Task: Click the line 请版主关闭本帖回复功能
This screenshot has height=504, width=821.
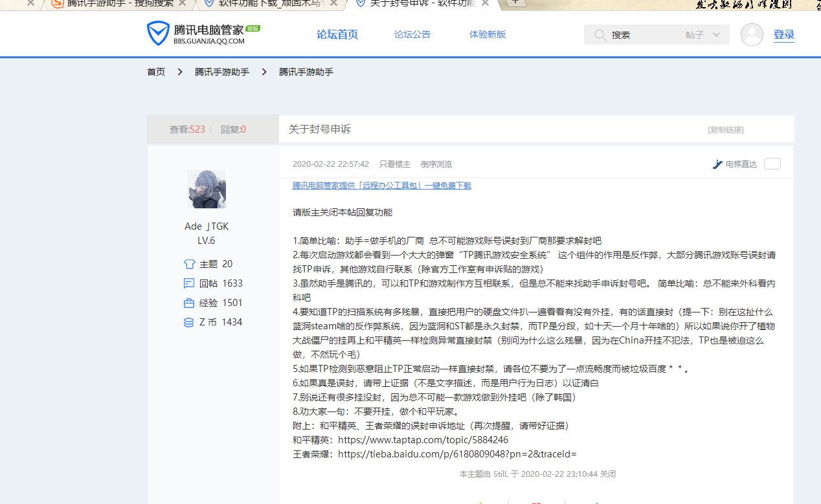Action: [343, 212]
